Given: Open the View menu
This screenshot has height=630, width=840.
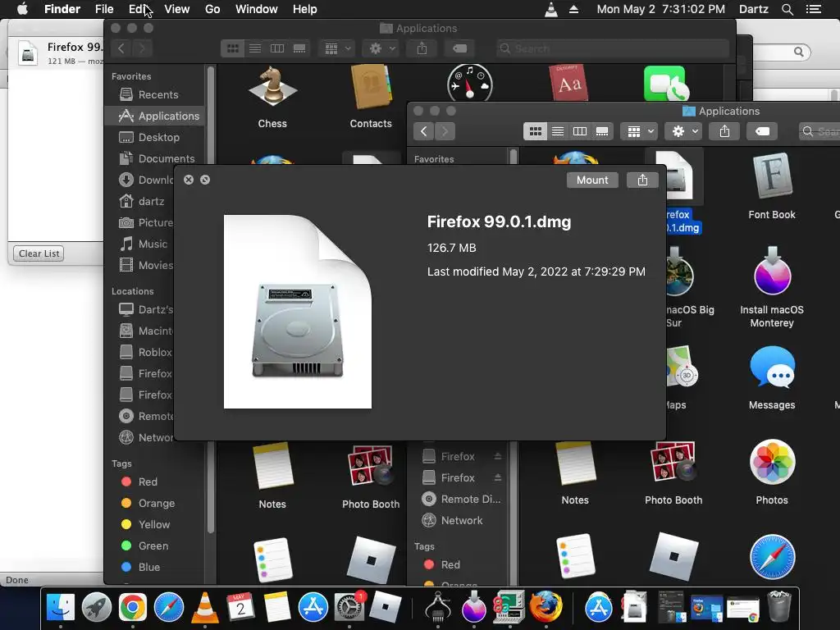Looking at the screenshot, I should point(177,9).
